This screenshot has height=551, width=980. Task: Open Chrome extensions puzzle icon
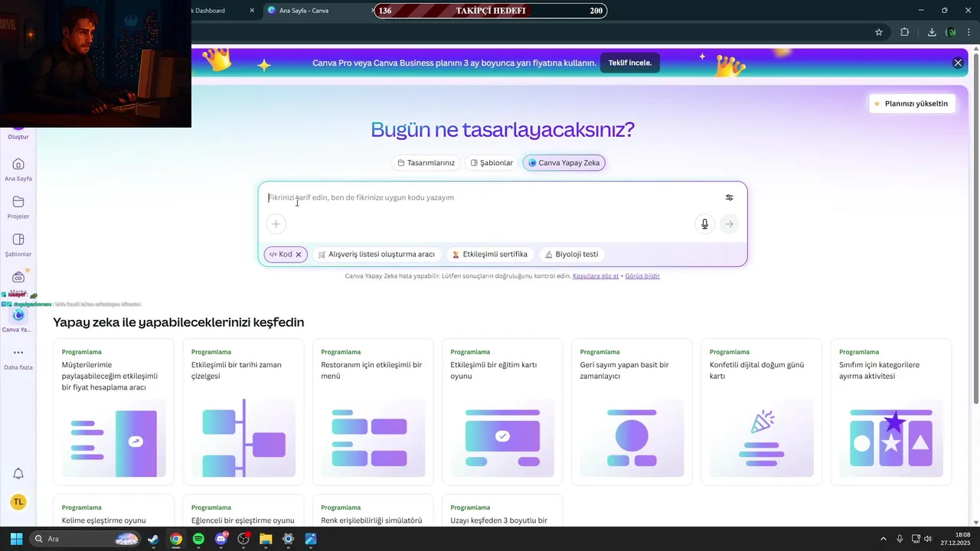(x=904, y=32)
